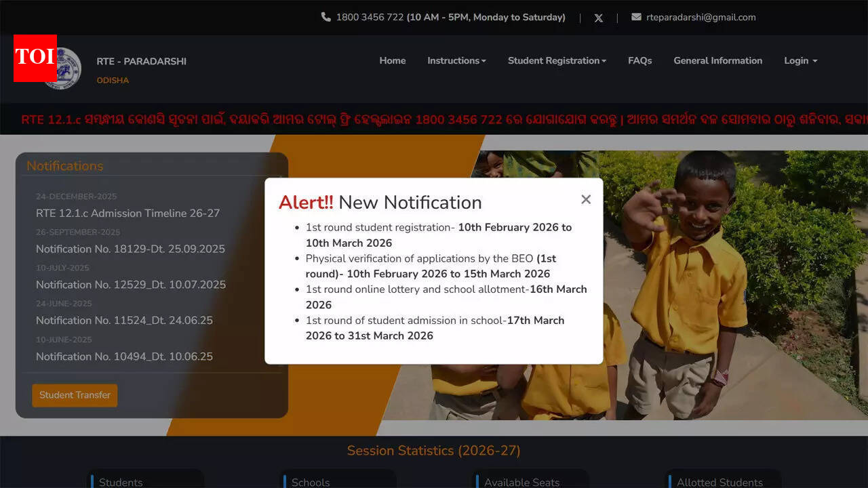Click the TOI logo badge

[35, 58]
